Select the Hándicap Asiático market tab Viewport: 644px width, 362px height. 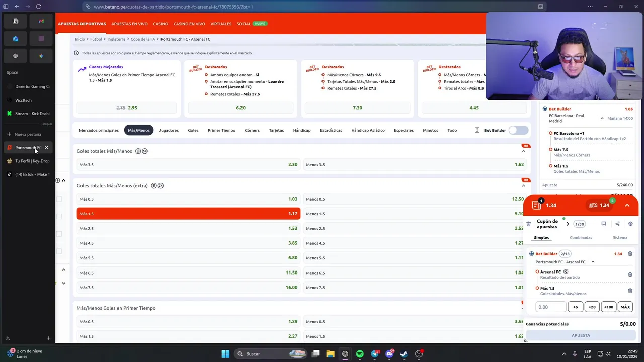coord(368,130)
